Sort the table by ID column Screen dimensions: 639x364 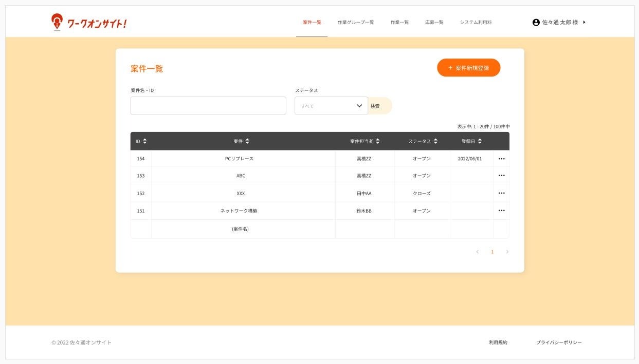point(144,141)
